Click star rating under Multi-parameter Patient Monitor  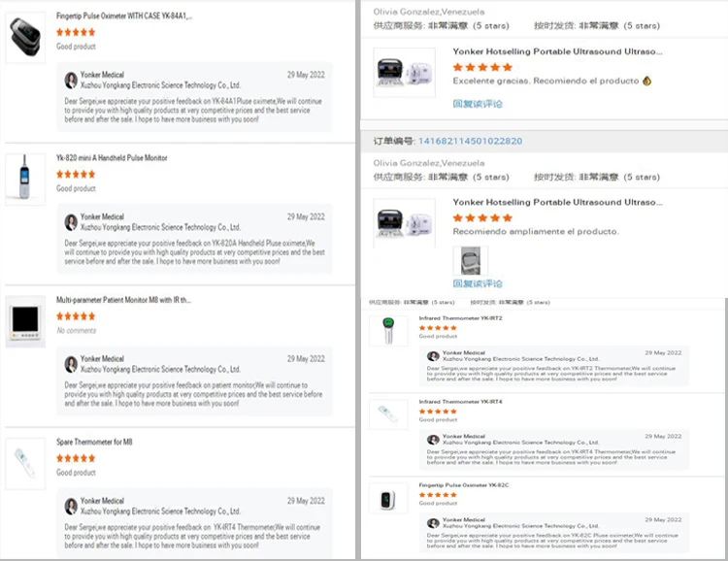tap(76, 316)
